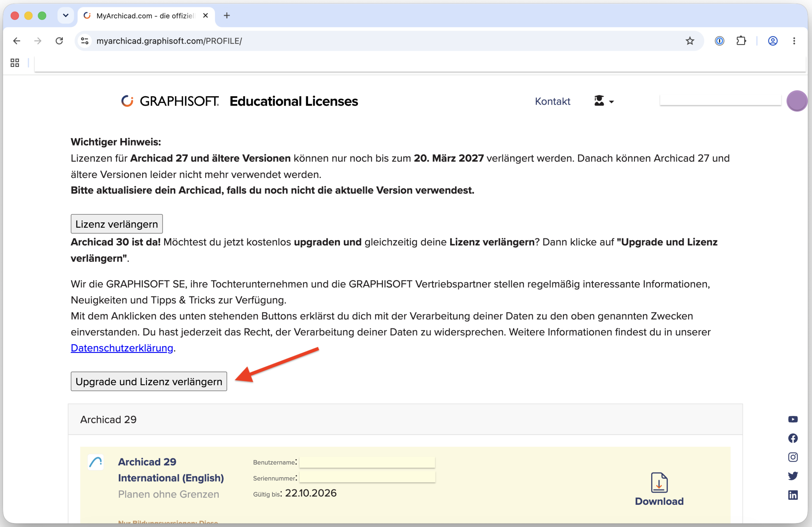Click the Archicad 29 product logo icon
The height and width of the screenshot is (527, 812).
(96, 462)
